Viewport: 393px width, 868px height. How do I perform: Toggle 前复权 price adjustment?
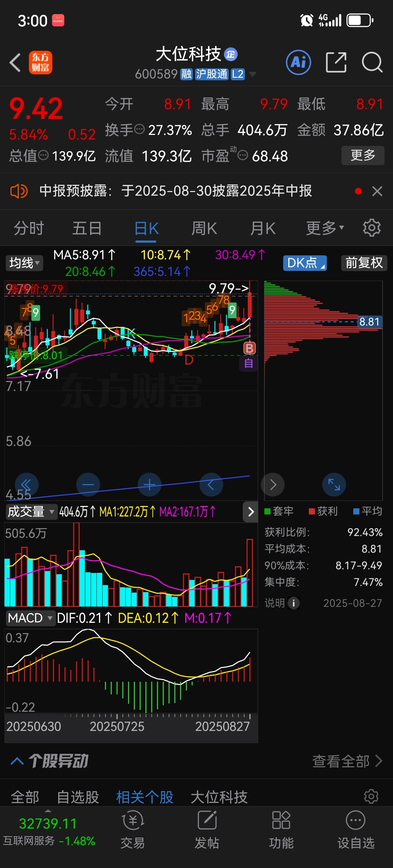(x=364, y=263)
